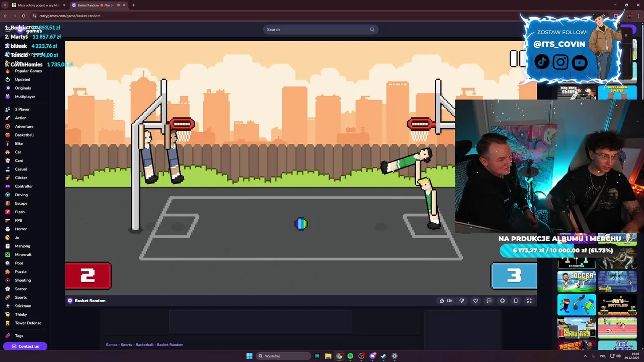Open the Updated games section
This screenshot has width=644, height=362.
pyautogui.click(x=23, y=79)
